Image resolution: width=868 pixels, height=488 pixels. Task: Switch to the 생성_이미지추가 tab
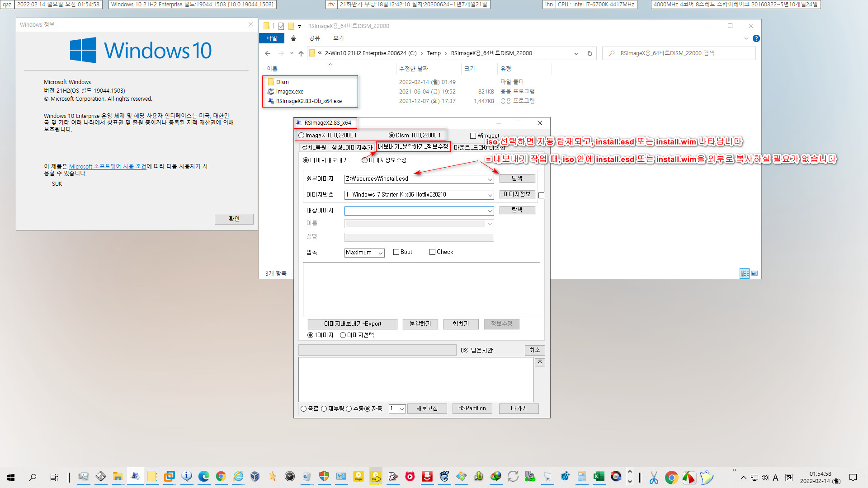pyautogui.click(x=352, y=147)
